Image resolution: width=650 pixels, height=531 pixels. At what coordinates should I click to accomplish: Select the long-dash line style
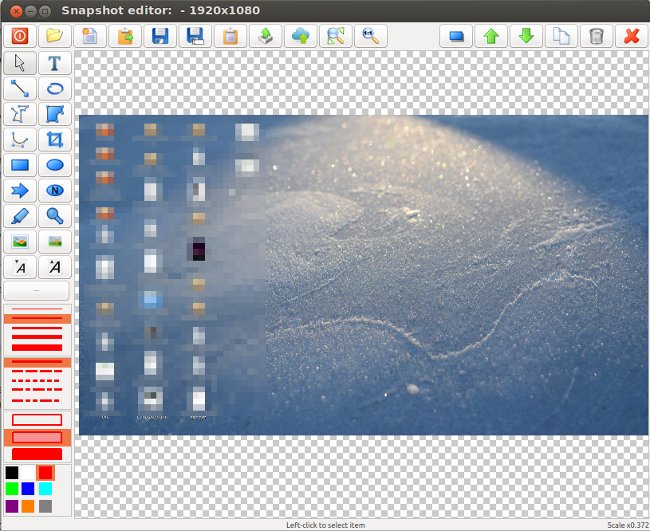(37, 371)
